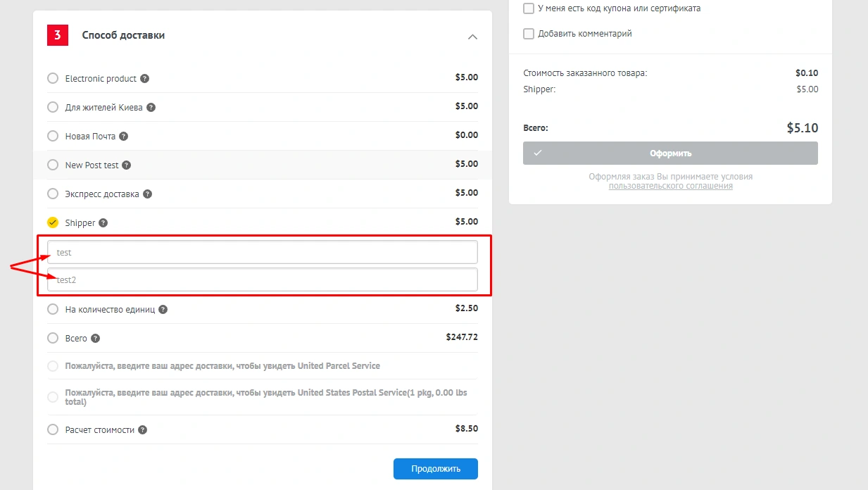Click help icon beside Расчет стоимости
This screenshot has width=868, height=490.
(x=142, y=430)
